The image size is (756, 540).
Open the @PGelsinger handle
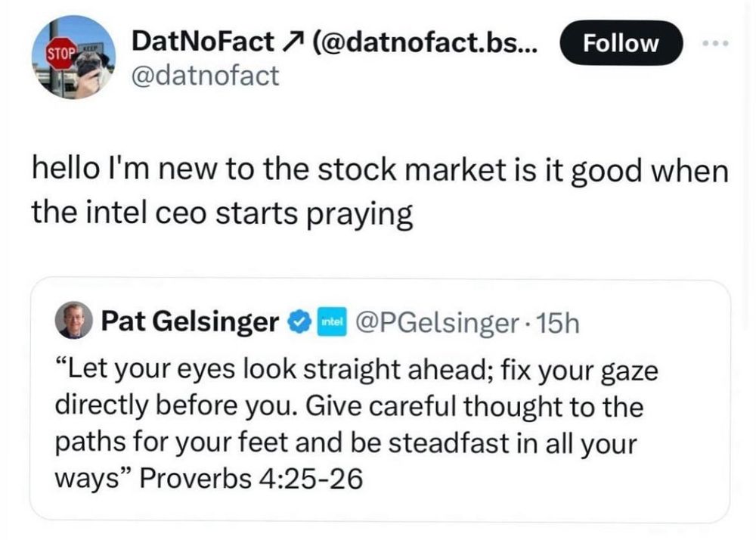pos(440,323)
